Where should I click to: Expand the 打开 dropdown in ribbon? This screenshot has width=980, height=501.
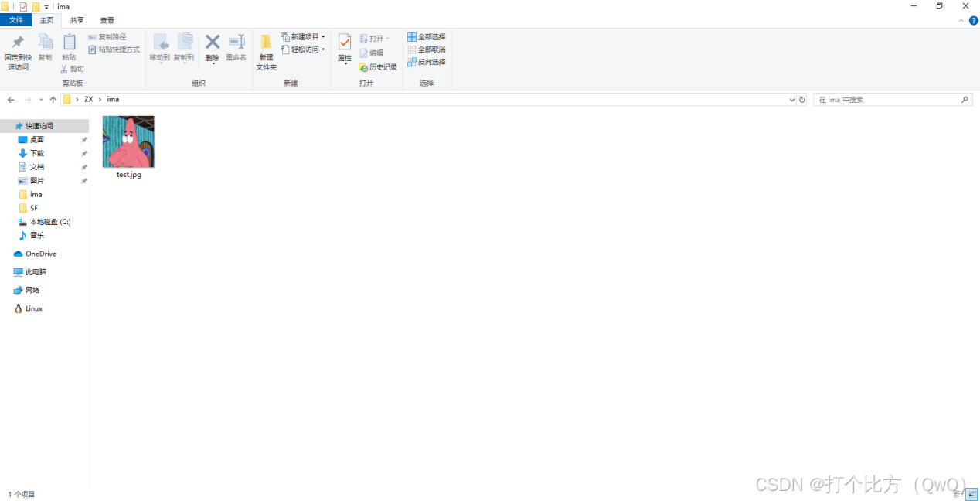388,38
